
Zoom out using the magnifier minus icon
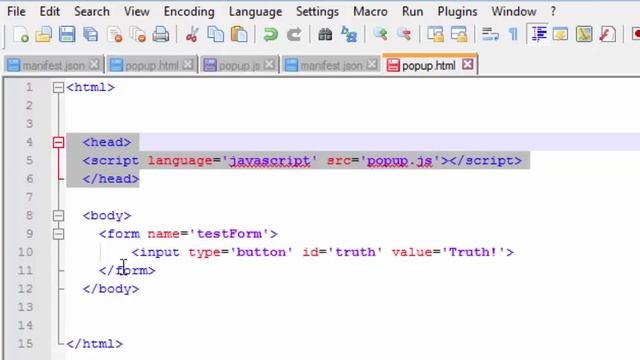pyautogui.click(x=404, y=35)
